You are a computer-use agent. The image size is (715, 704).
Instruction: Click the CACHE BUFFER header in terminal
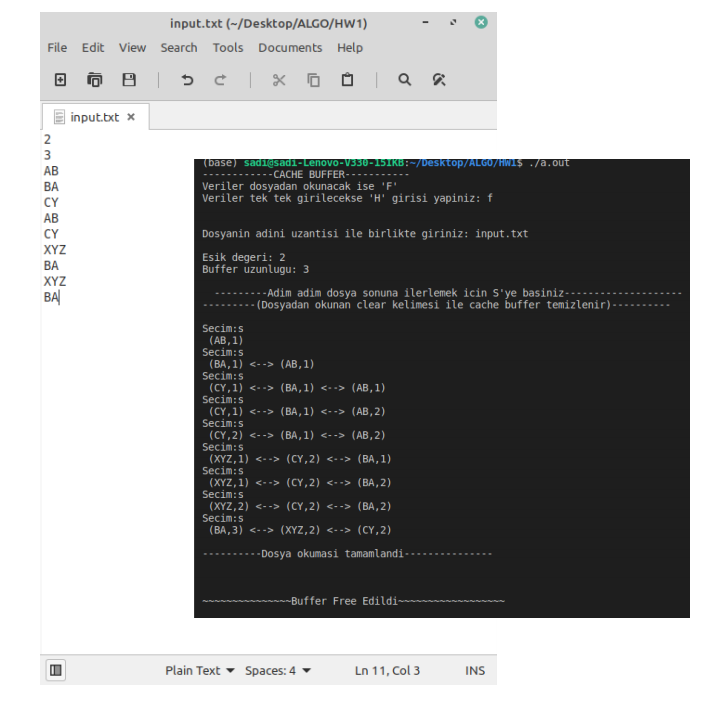pos(306,175)
